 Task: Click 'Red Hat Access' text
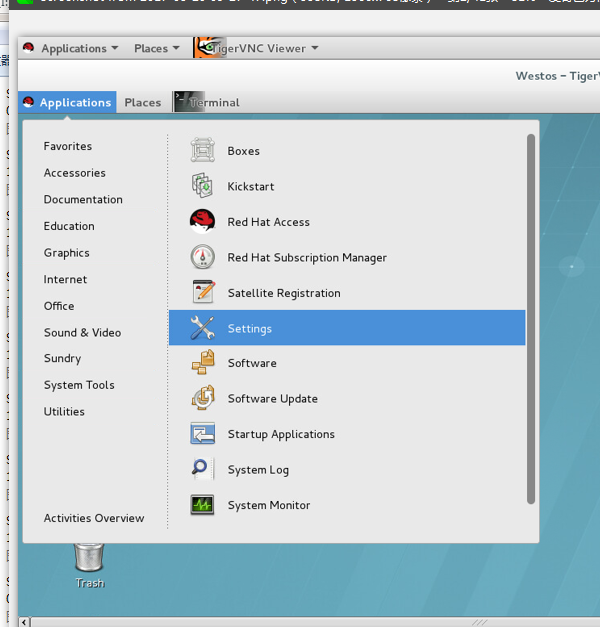coord(268,222)
